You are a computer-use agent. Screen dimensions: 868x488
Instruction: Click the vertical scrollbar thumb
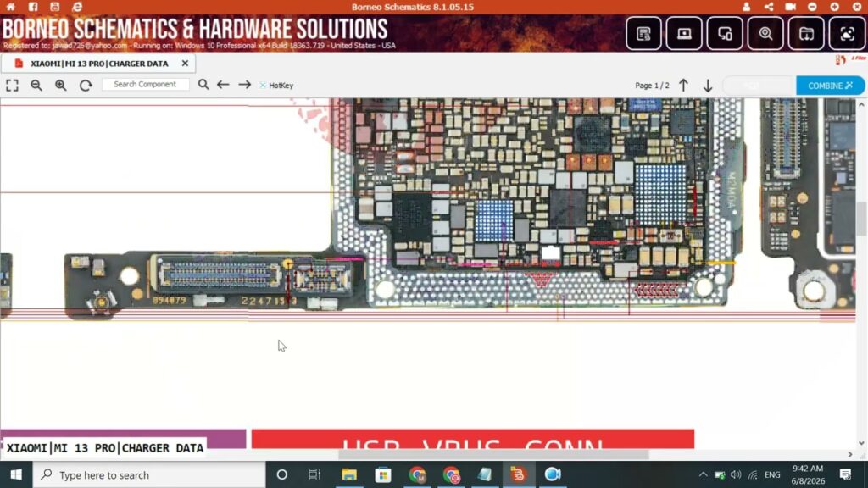pos(861,219)
